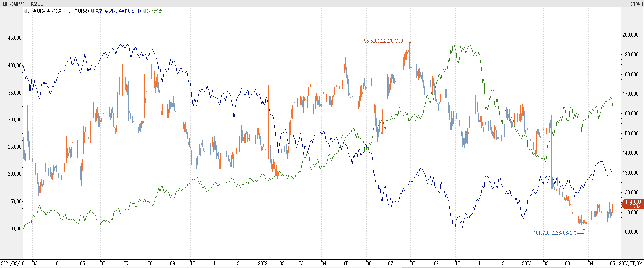644x268 pixels.
Task: Click the 대웅제약-[K200] chart title
Action: tap(24, 4)
